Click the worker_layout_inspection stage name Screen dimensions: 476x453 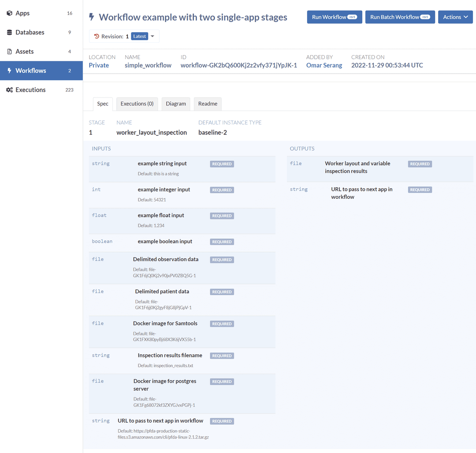(x=152, y=132)
